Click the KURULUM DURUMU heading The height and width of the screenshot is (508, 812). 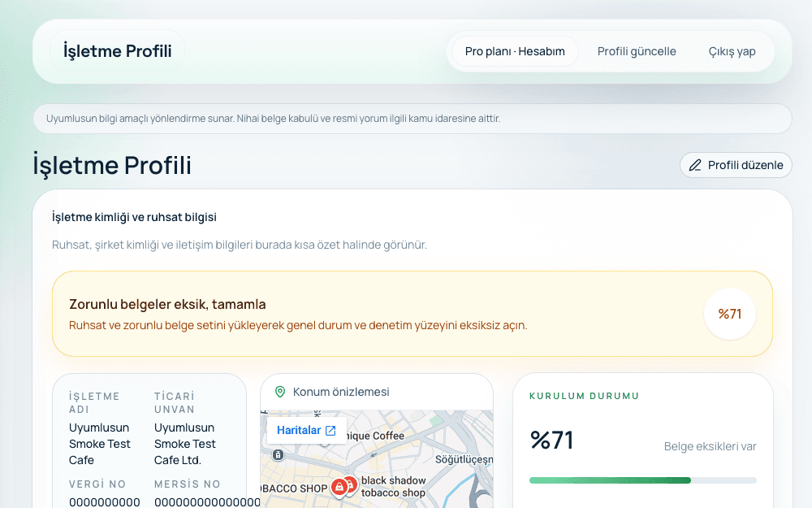click(x=584, y=396)
